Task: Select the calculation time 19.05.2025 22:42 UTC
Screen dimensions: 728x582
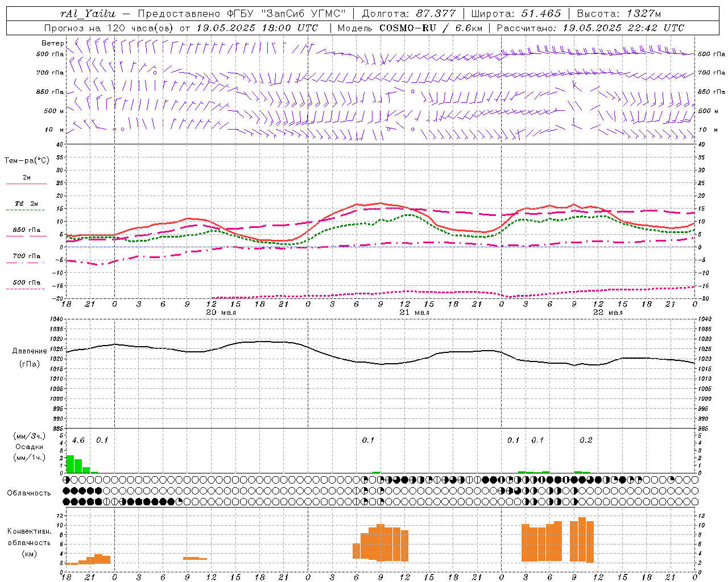Action: 623,28
